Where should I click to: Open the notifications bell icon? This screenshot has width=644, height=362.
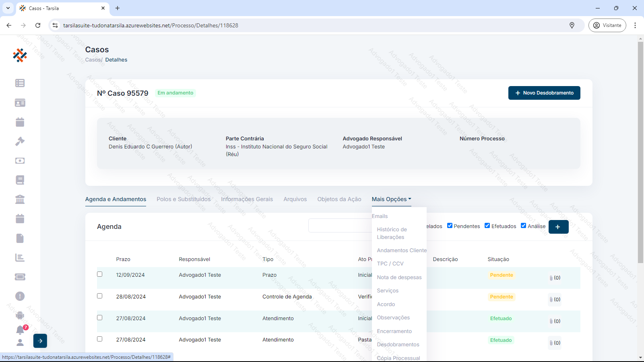20,330
